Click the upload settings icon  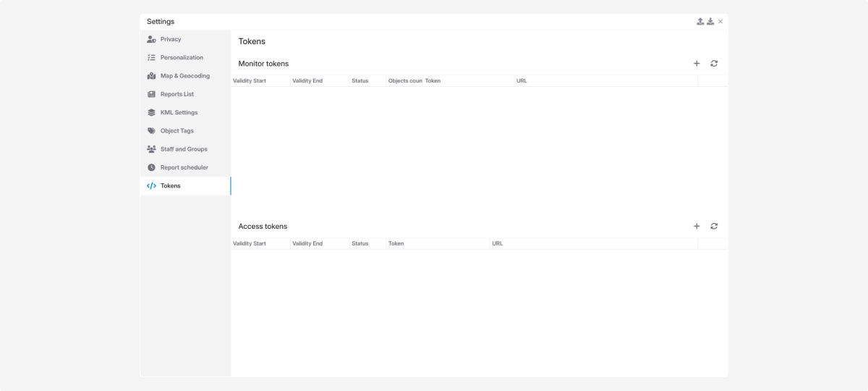[x=700, y=22]
